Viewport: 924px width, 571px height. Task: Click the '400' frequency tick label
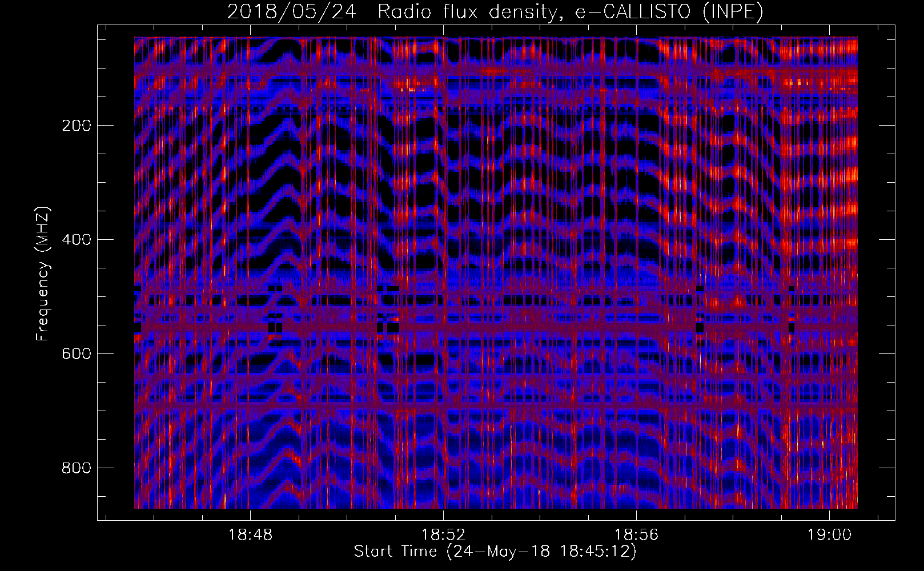(x=77, y=240)
